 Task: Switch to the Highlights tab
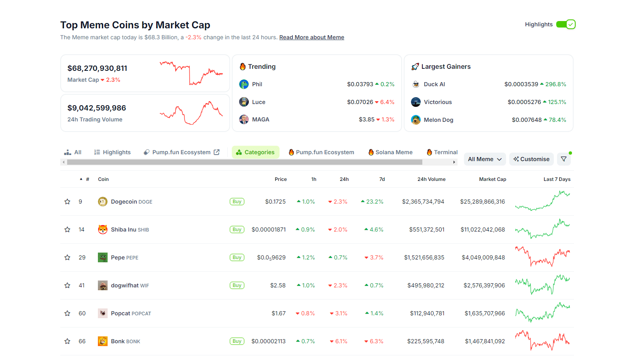(112, 152)
